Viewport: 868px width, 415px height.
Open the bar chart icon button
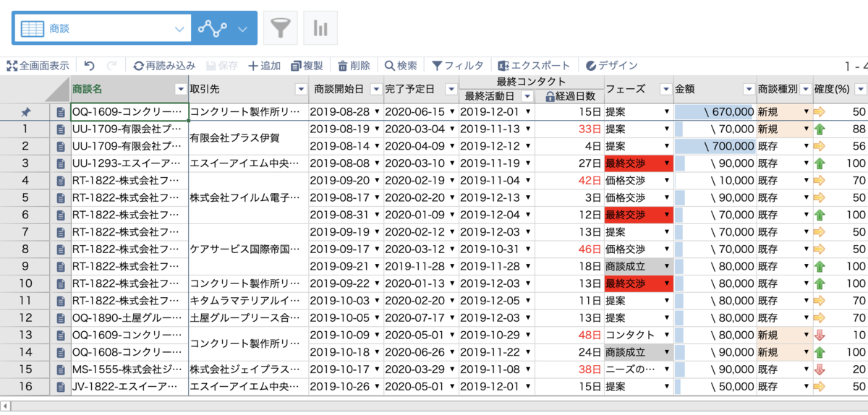pos(320,28)
